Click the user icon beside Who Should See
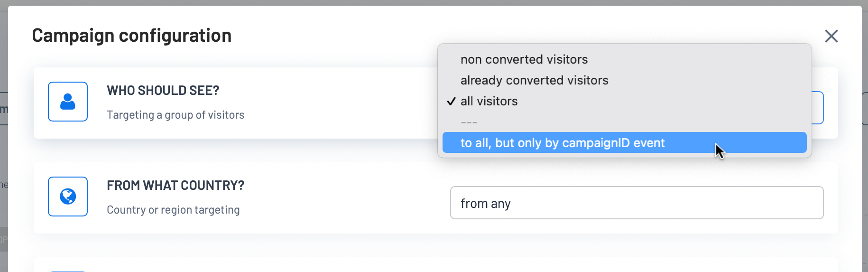 pos(68,102)
